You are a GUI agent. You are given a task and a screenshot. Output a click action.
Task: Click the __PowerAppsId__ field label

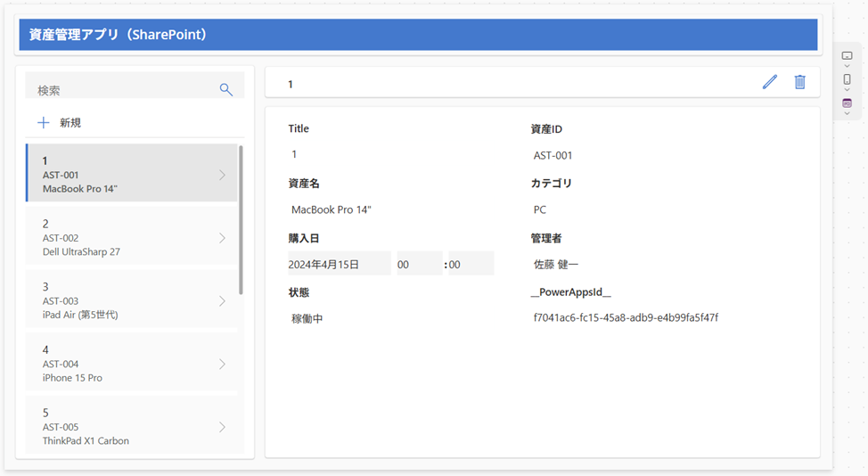[x=570, y=292]
